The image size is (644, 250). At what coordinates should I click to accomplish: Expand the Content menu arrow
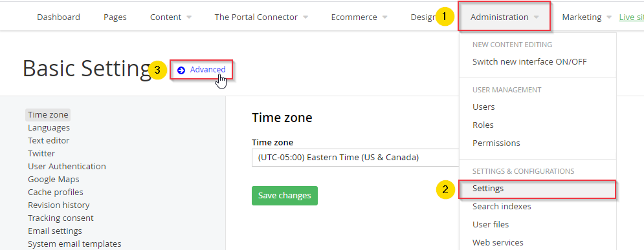tap(189, 17)
